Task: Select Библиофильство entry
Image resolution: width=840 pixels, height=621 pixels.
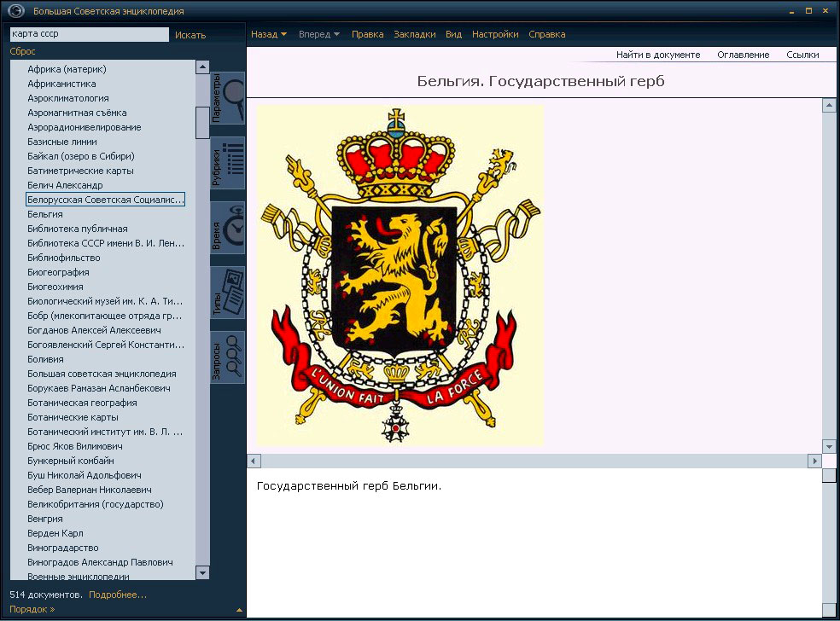Action: click(64, 258)
